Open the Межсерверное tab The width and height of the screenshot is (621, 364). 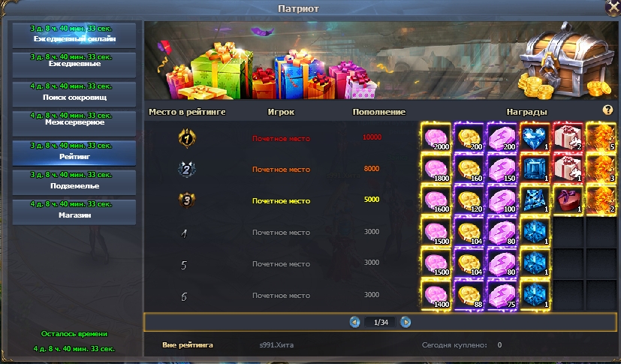coord(74,123)
